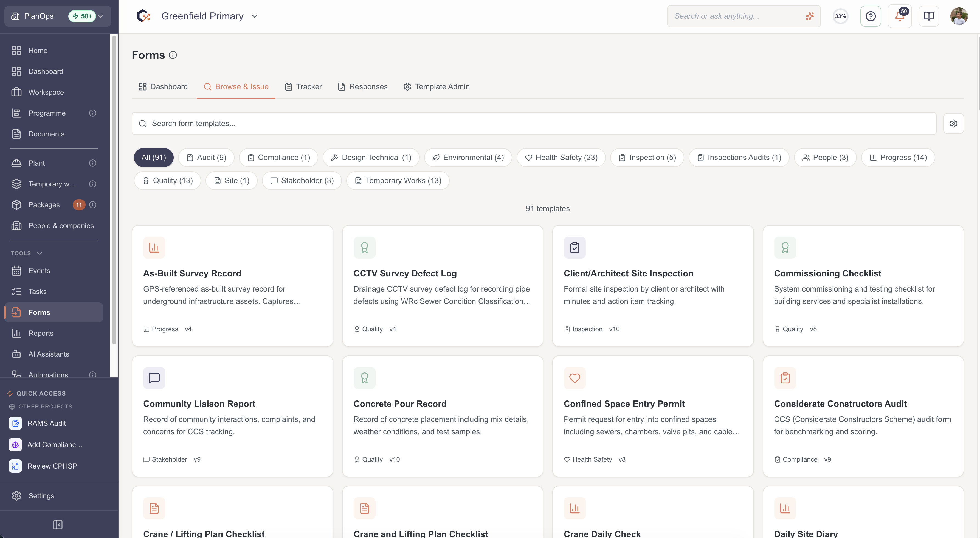Open Reports in the sidebar
Image resolution: width=980 pixels, height=538 pixels.
[x=54, y=333]
